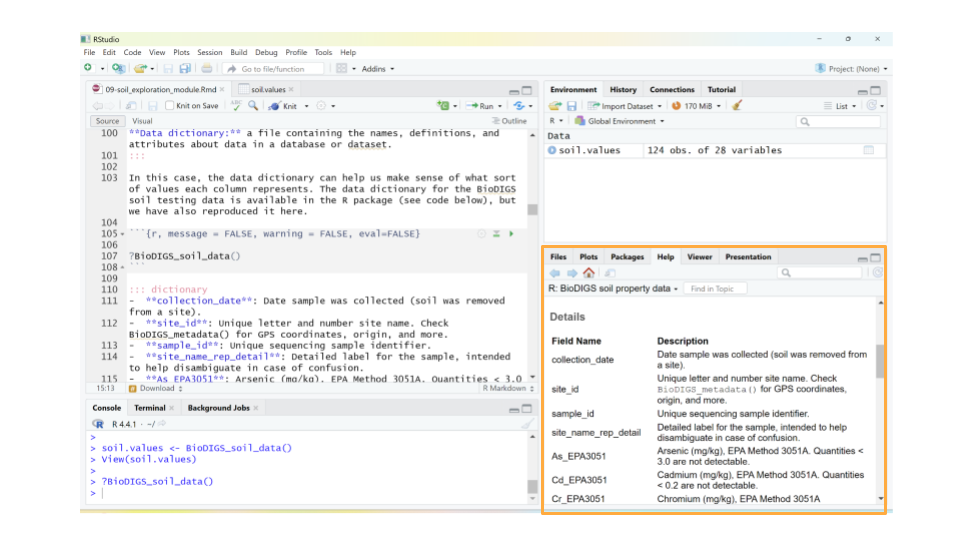Click the spell check ABC icon
Screen dimensions: 960x540
coord(236,105)
